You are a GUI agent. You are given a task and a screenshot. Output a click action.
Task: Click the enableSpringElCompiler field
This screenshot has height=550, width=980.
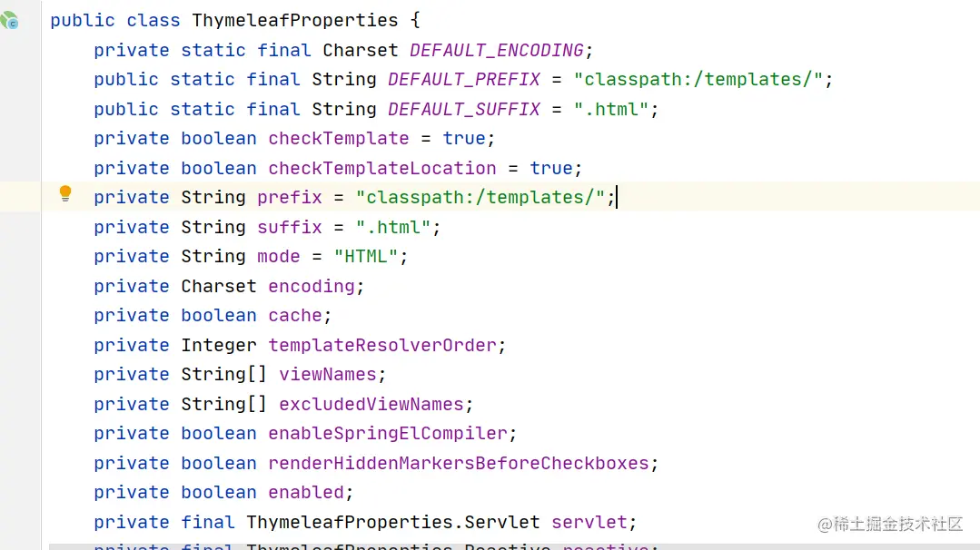(388, 433)
